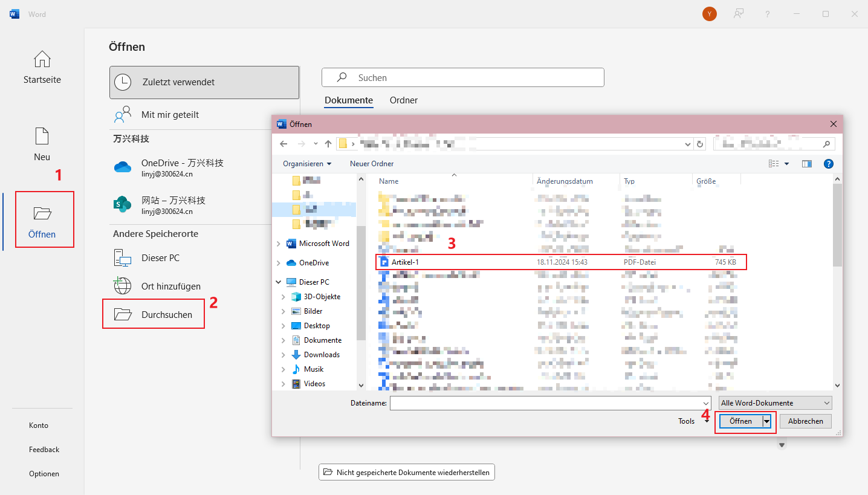868x495 pixels.
Task: Open the Organisieren menu
Action: [x=307, y=164]
